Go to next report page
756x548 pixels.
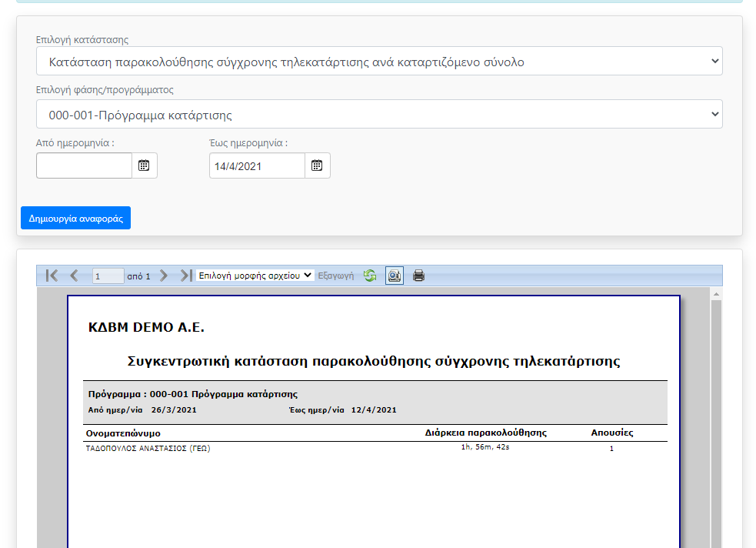tap(163, 276)
